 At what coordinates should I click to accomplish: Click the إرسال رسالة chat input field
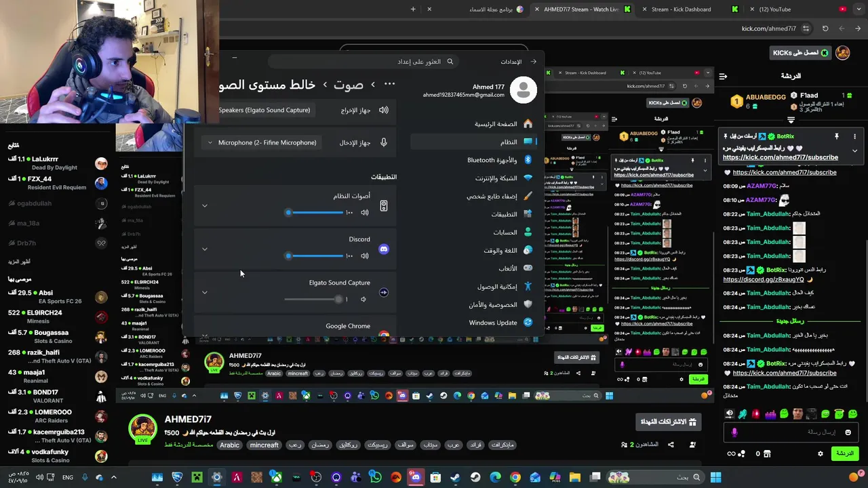pyautogui.click(x=791, y=432)
